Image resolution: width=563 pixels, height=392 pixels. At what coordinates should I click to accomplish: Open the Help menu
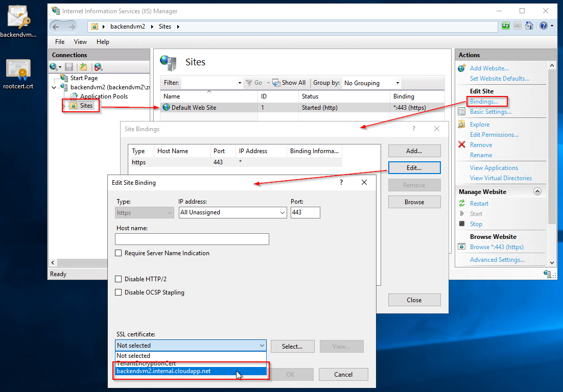(x=103, y=42)
